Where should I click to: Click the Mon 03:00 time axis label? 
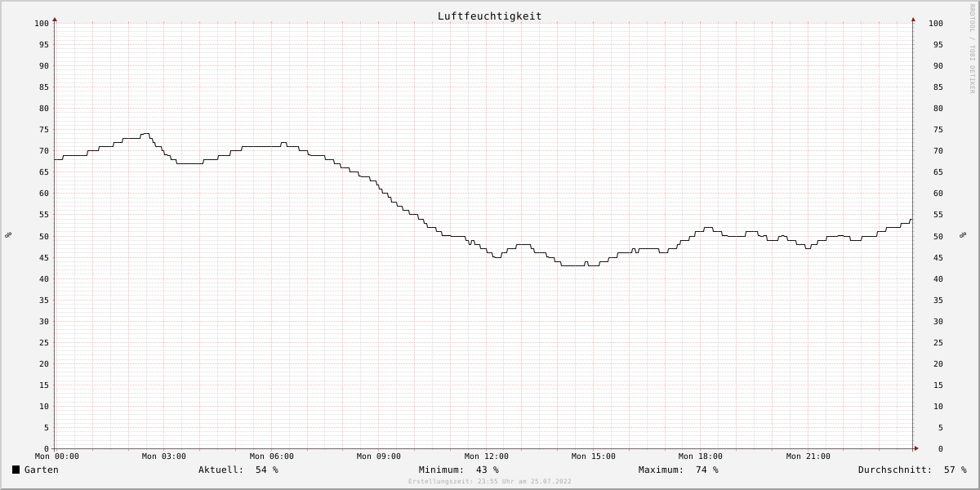[164, 457]
